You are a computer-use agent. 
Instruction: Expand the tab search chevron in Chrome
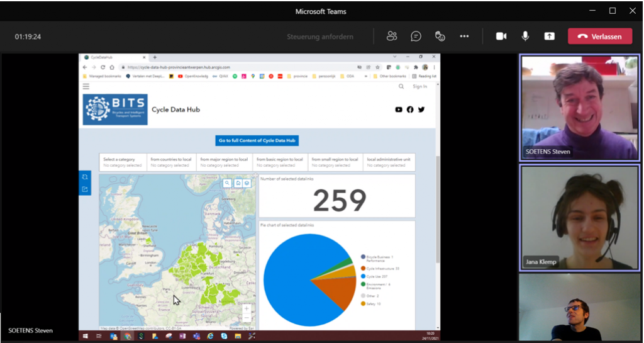click(x=395, y=57)
